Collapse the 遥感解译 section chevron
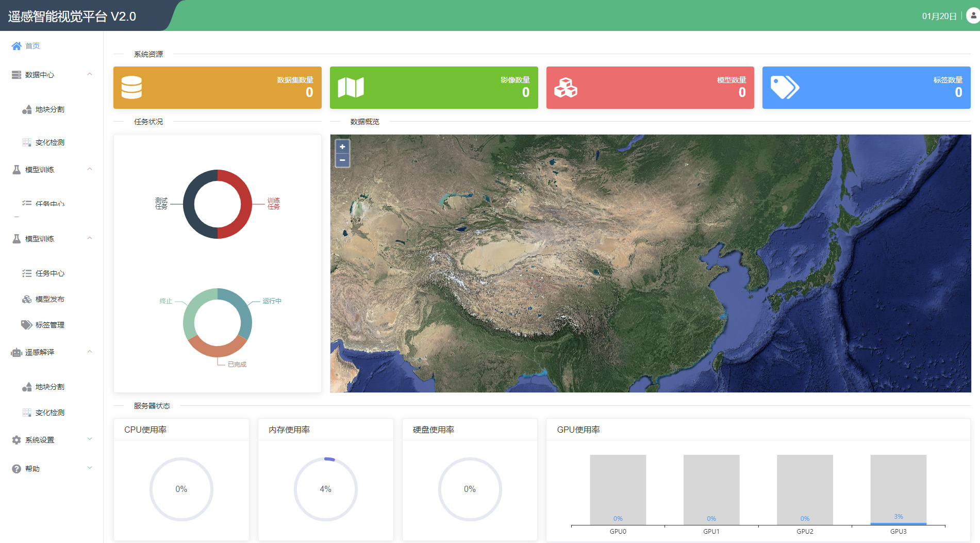Image resolution: width=980 pixels, height=543 pixels. (90, 352)
